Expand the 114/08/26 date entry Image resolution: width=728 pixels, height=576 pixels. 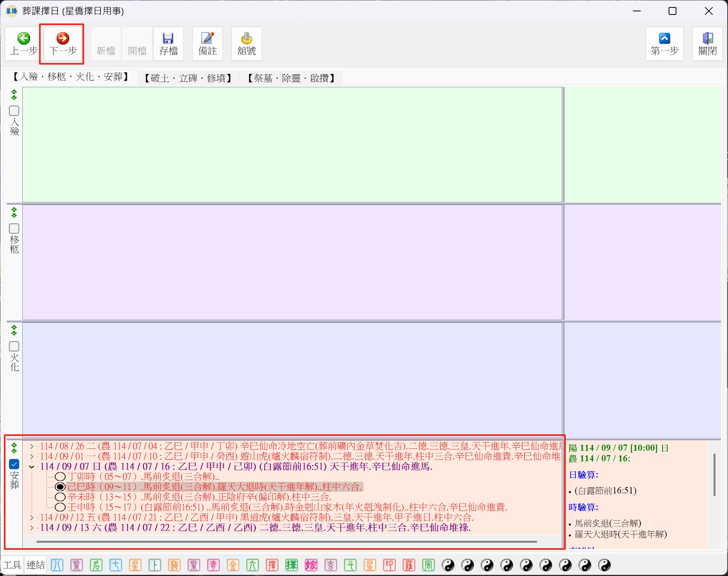click(x=32, y=446)
